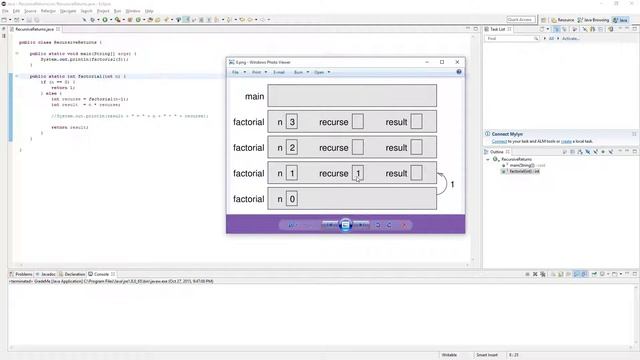Click the green Run button in the Eclipse toolbar
This screenshot has width=640, height=360.
[105, 20]
